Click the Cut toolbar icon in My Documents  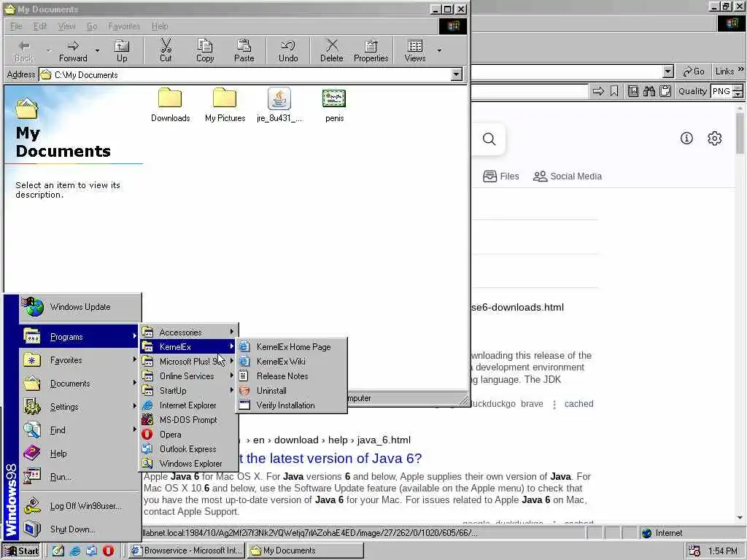coord(166,50)
